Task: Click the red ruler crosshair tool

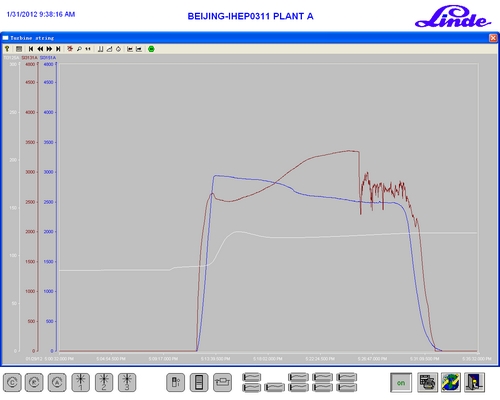Action: coord(70,49)
